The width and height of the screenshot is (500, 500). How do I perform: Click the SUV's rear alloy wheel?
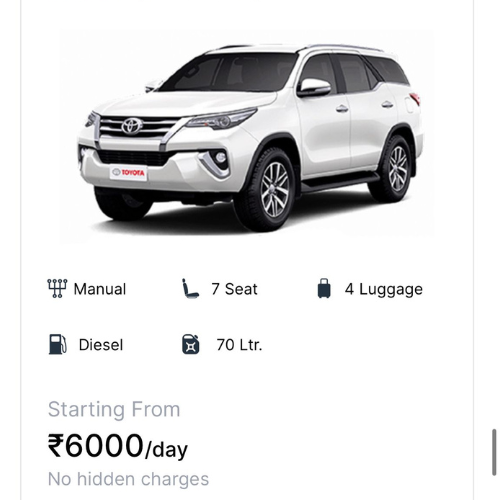tap(398, 169)
